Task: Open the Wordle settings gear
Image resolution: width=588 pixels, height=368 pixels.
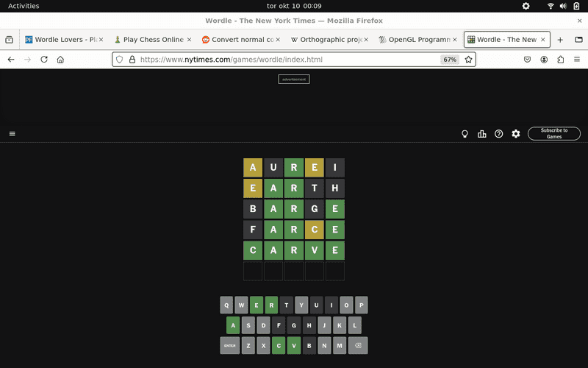Action: tap(516, 134)
